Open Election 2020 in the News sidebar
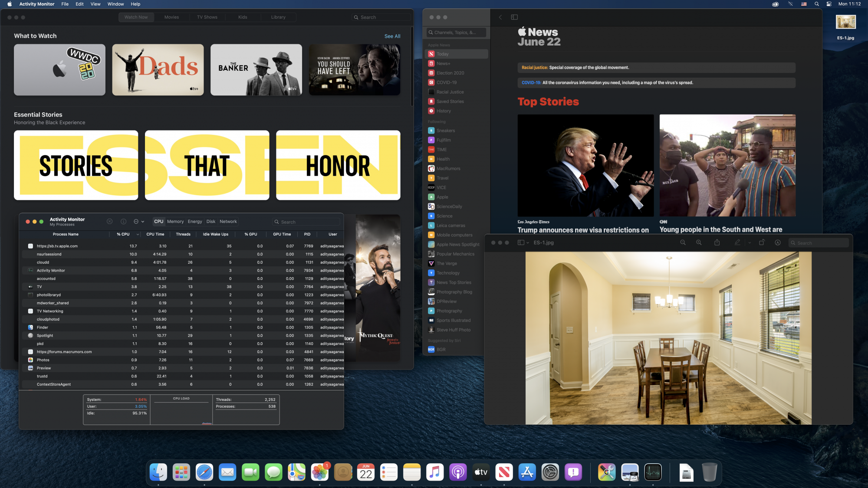 point(457,73)
